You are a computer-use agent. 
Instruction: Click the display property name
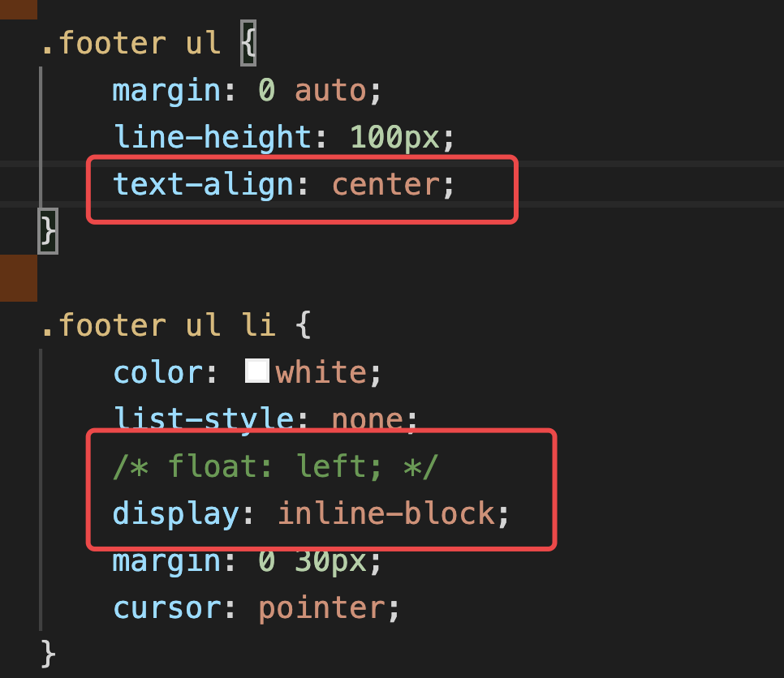[x=176, y=513]
